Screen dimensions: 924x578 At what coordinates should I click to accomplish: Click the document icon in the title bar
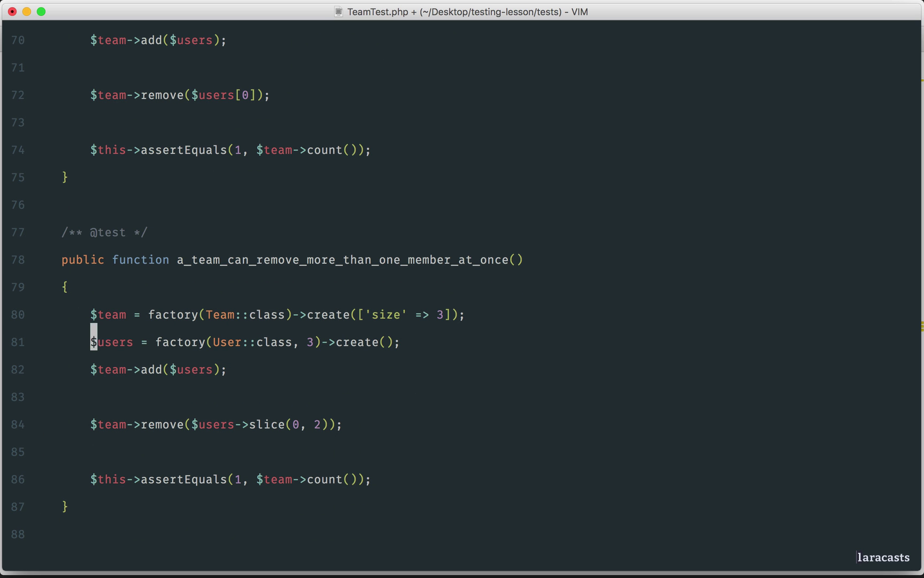pyautogui.click(x=338, y=12)
